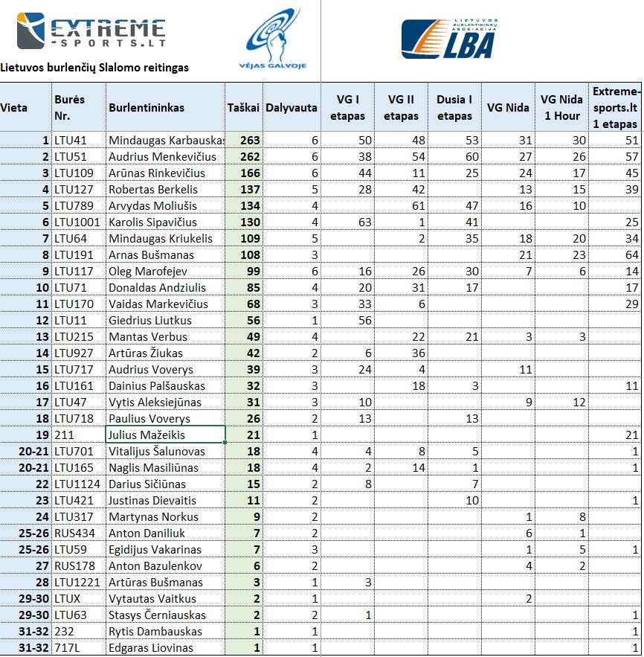The image size is (644, 657).
Task: Click the Mindaugas Karbauskas name cell
Action: click(165, 140)
